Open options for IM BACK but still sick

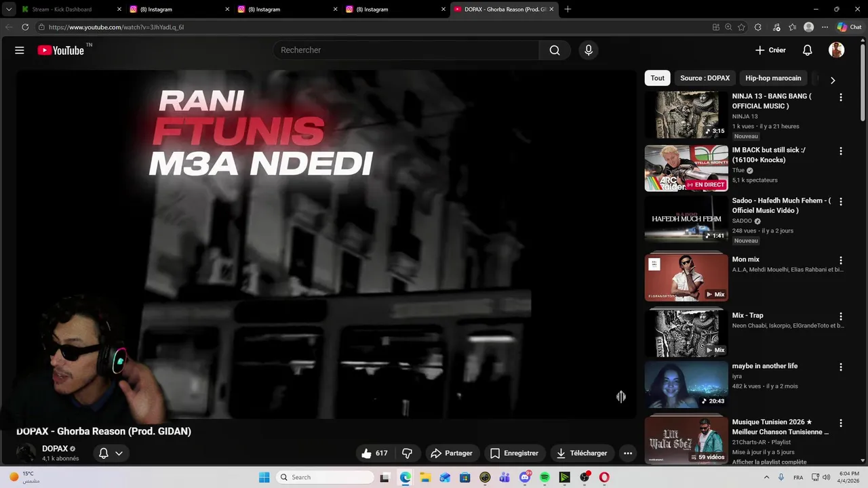(841, 151)
